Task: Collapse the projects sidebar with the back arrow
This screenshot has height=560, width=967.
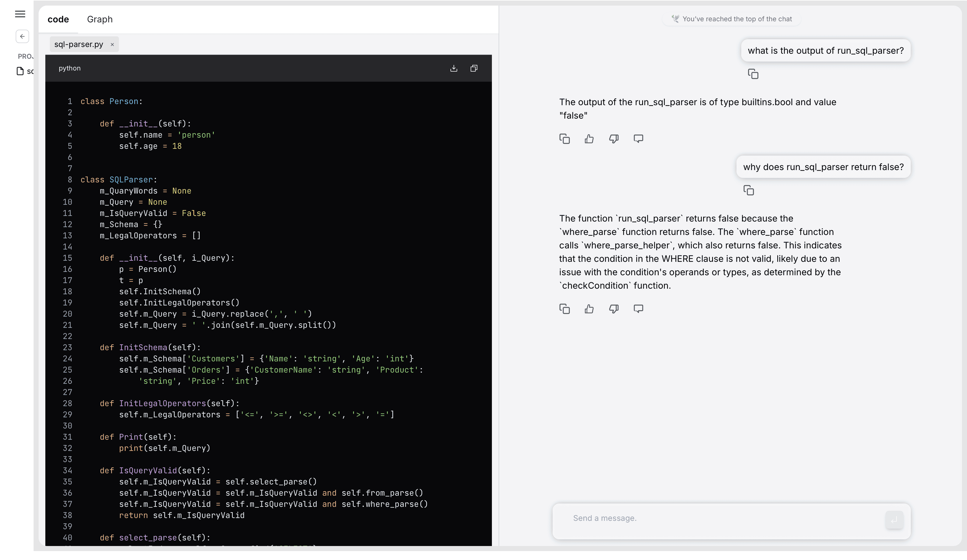Action: [22, 36]
